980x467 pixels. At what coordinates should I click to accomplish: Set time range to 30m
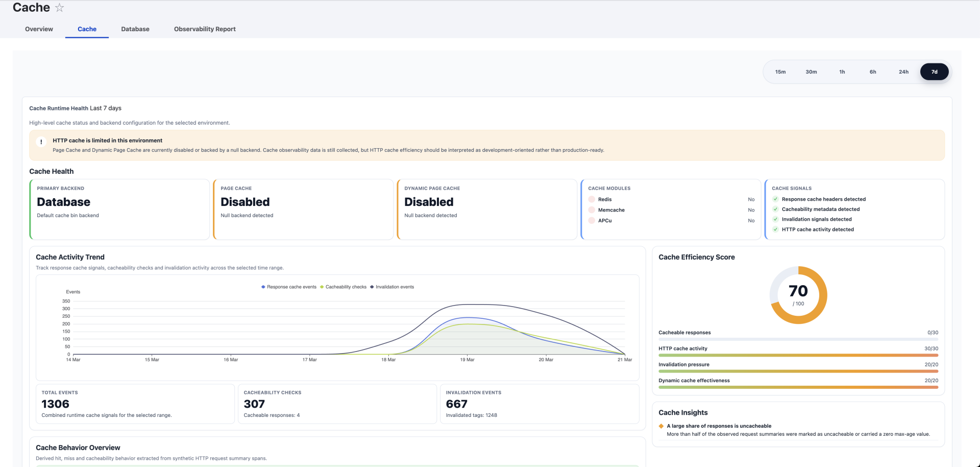pyautogui.click(x=811, y=72)
